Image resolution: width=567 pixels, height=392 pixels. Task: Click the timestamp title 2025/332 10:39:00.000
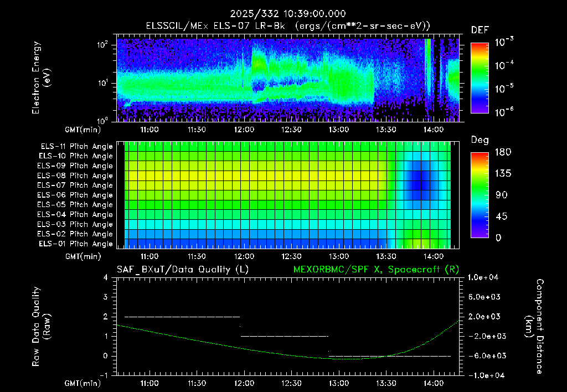[x=288, y=14]
